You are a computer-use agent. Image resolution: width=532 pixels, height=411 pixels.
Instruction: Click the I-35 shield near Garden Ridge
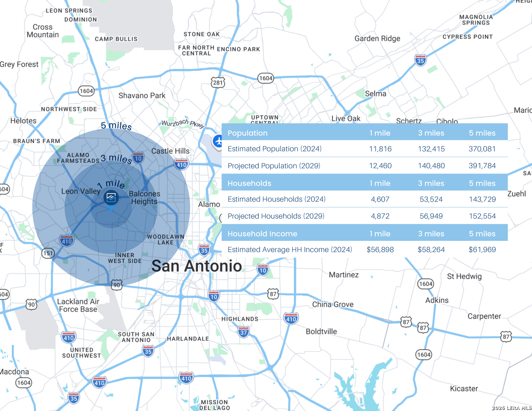coord(420,60)
